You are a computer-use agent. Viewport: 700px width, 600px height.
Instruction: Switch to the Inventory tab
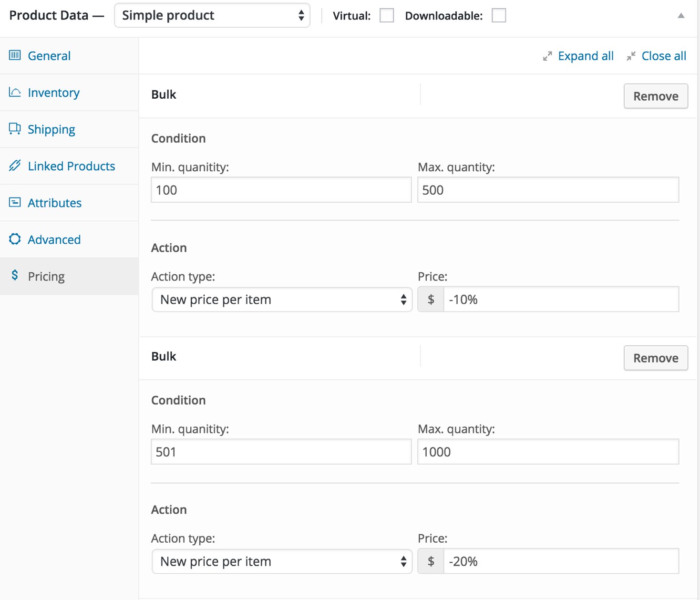pyautogui.click(x=53, y=93)
